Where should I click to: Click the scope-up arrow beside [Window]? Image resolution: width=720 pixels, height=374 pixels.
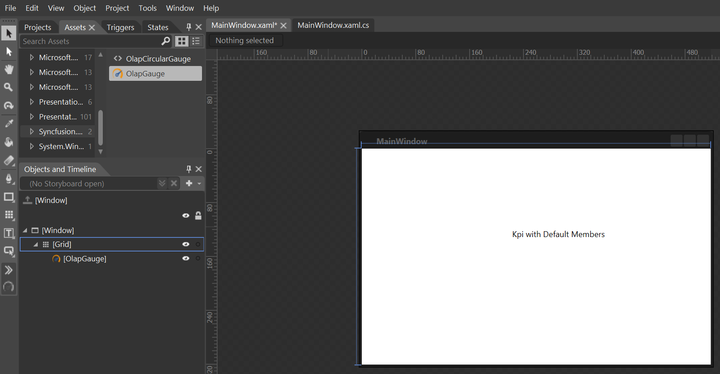[x=28, y=200]
